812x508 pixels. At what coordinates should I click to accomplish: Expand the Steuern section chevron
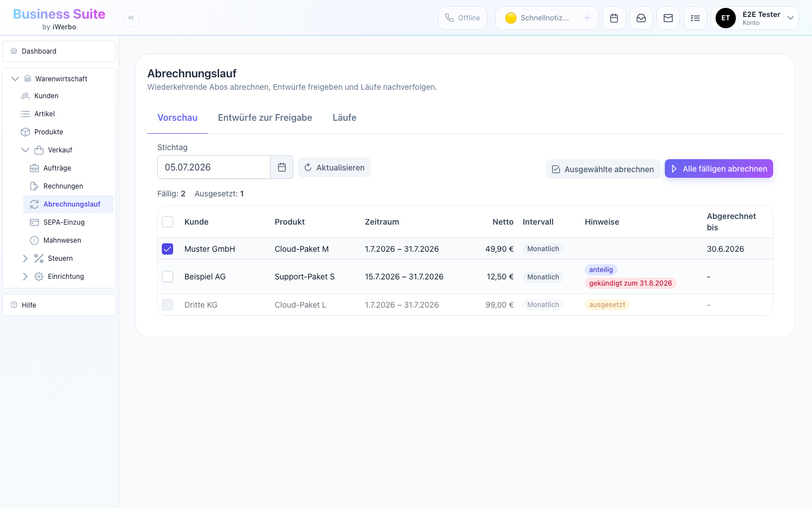(25, 259)
